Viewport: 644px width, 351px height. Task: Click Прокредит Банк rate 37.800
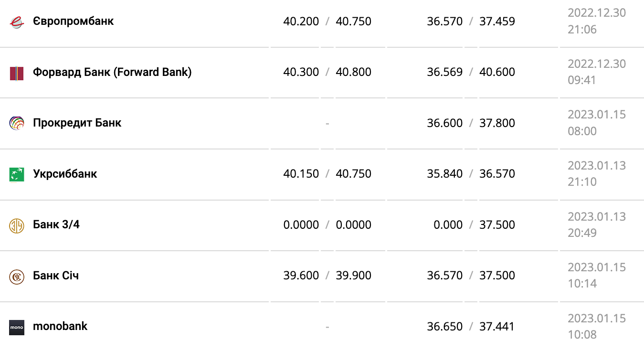coord(497,123)
